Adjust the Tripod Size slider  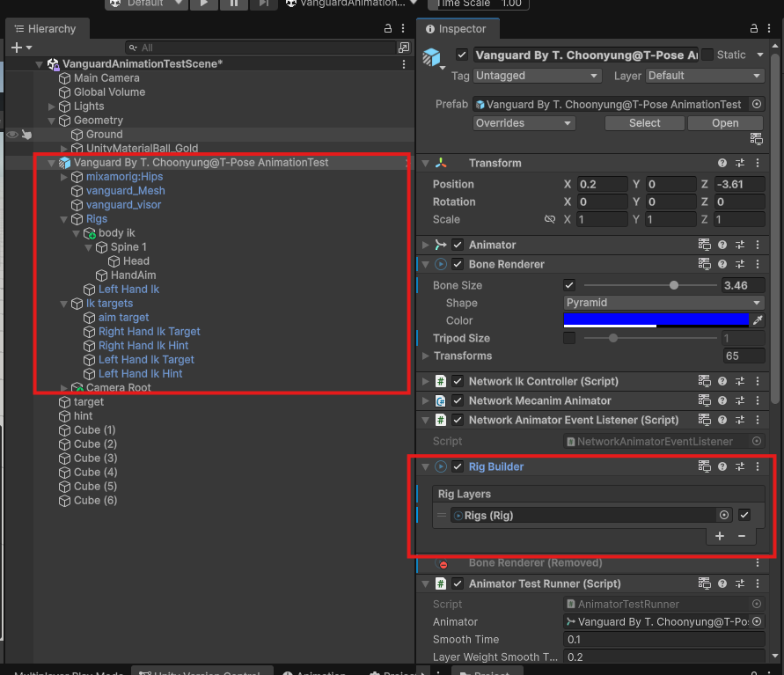coord(650,338)
